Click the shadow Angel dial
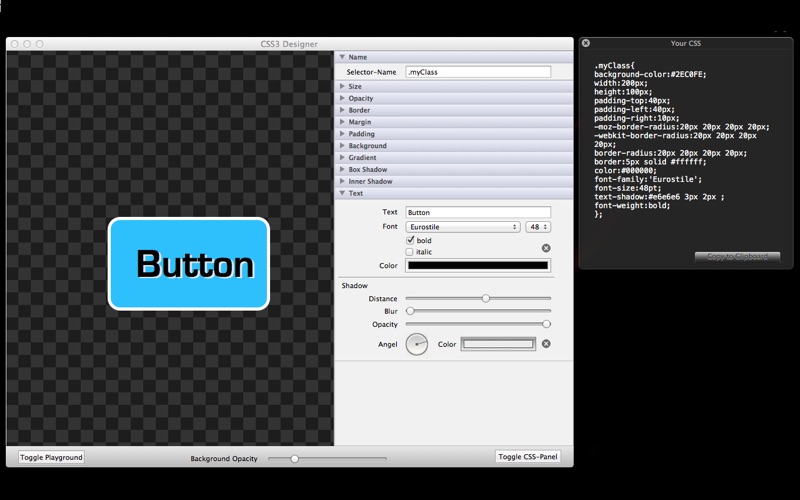The image size is (800, 500). click(417, 344)
